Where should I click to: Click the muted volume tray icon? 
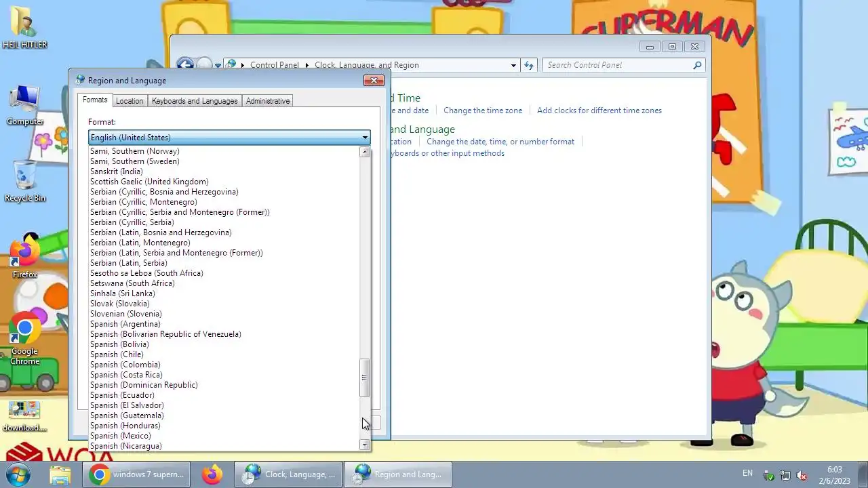[x=802, y=475]
